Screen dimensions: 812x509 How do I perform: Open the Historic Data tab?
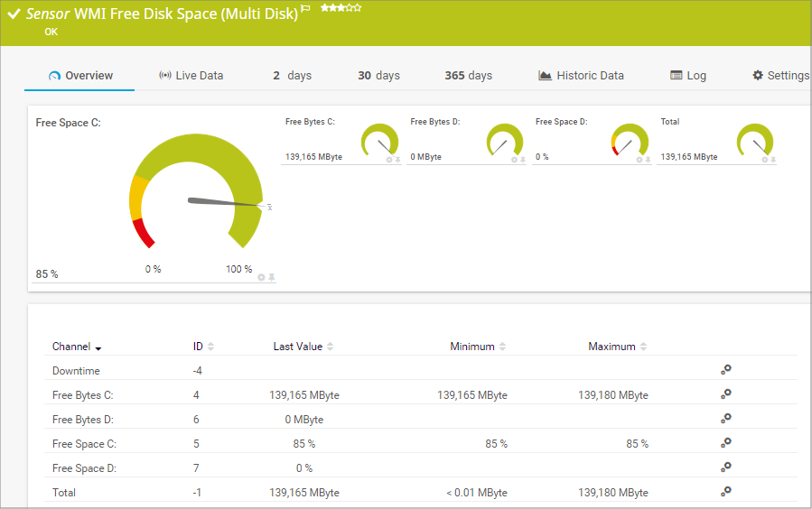pyautogui.click(x=581, y=76)
